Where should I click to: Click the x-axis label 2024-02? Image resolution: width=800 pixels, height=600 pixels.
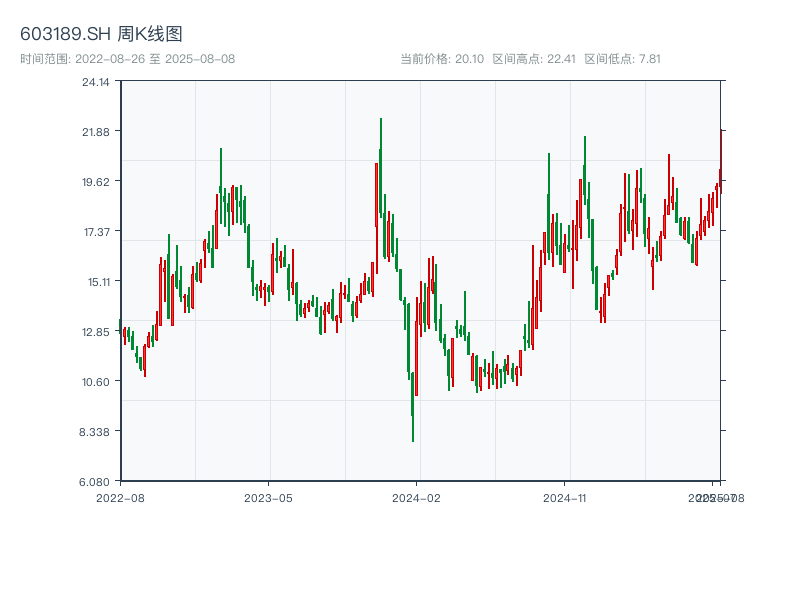(416, 498)
